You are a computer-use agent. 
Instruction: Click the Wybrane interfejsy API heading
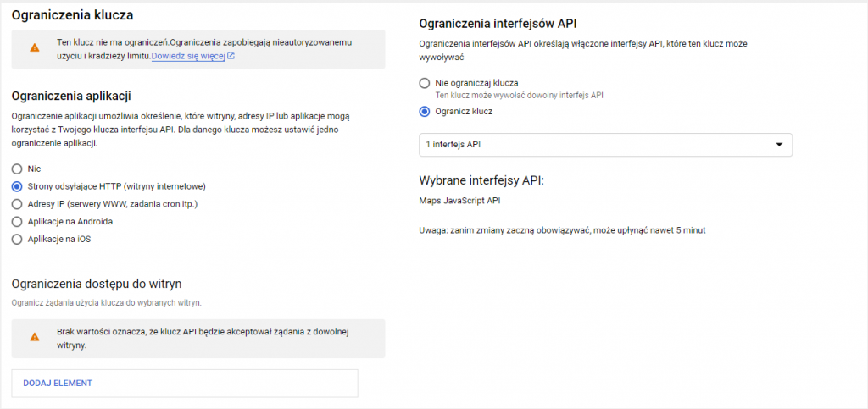pos(481,180)
